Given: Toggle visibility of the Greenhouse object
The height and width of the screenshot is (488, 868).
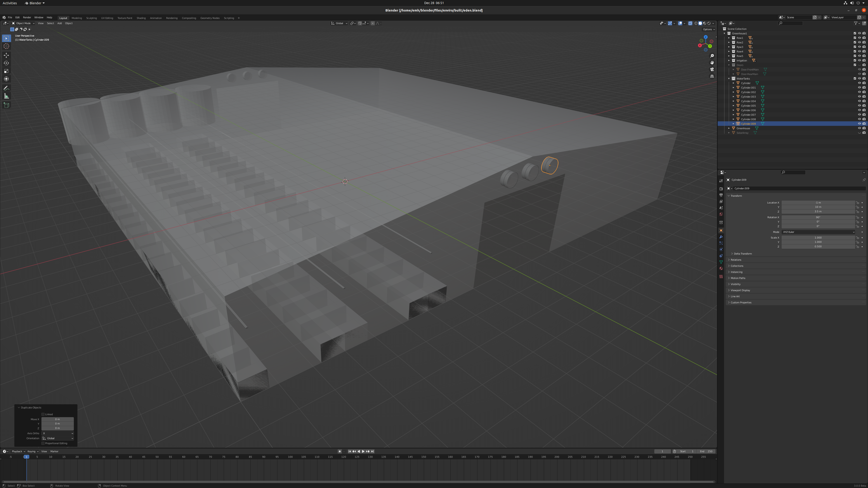Looking at the screenshot, I should click(x=859, y=128).
